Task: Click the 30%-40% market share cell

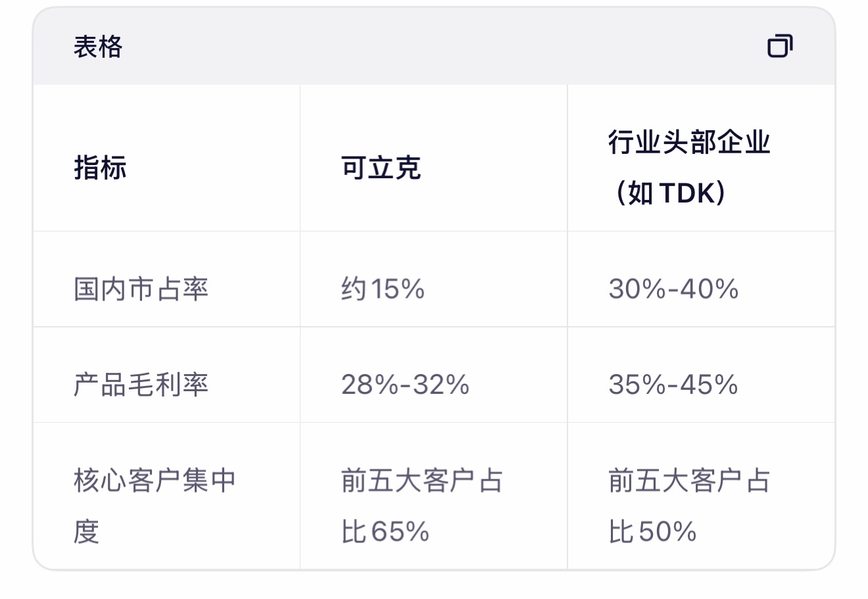Action: pyautogui.click(x=673, y=289)
